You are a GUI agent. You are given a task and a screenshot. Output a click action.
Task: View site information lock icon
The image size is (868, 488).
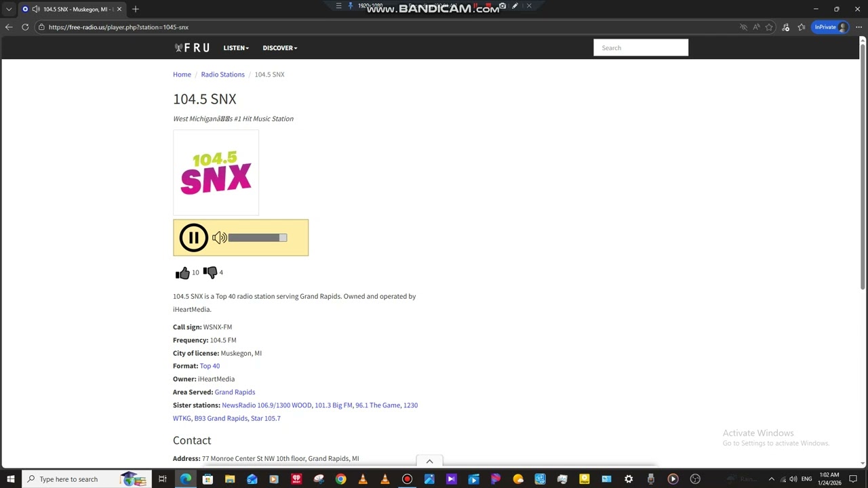[41, 27]
